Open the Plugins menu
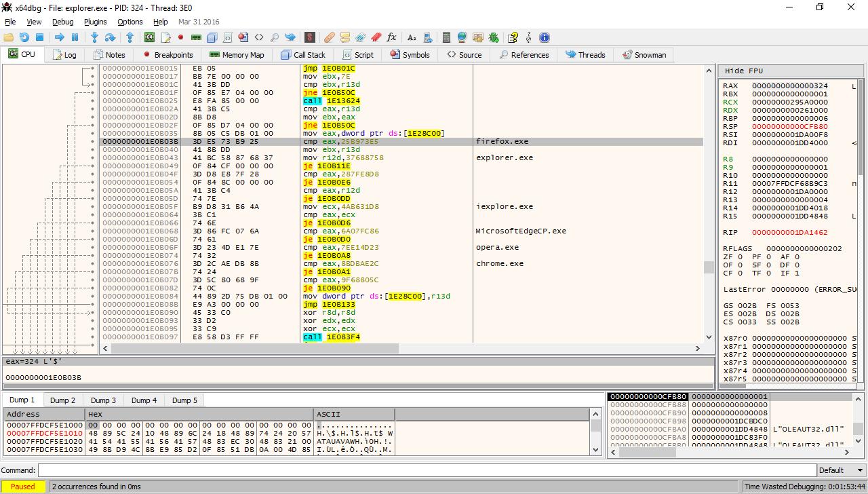The height and width of the screenshot is (494, 868). pos(95,22)
